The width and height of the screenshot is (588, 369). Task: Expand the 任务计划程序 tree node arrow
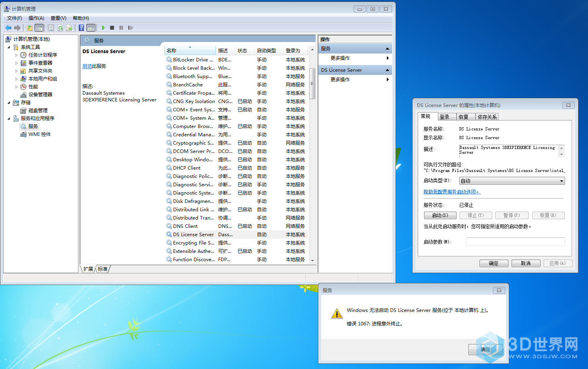click(16, 55)
